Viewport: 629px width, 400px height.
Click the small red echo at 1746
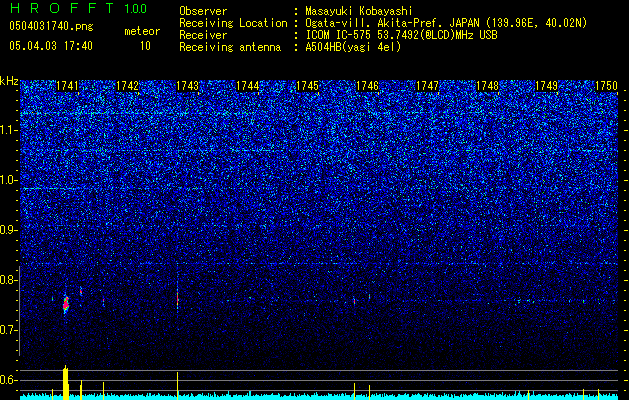coord(354,301)
